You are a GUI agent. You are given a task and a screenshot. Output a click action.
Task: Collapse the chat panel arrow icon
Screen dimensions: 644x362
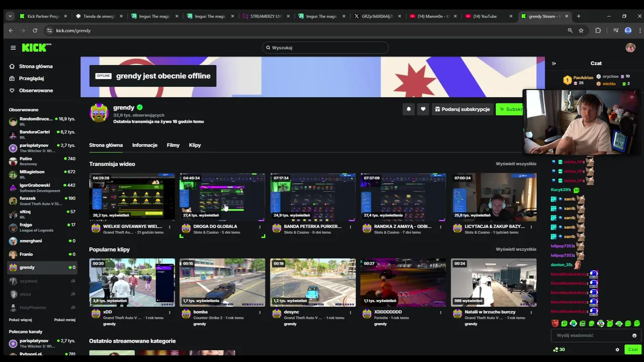pyautogui.click(x=554, y=63)
